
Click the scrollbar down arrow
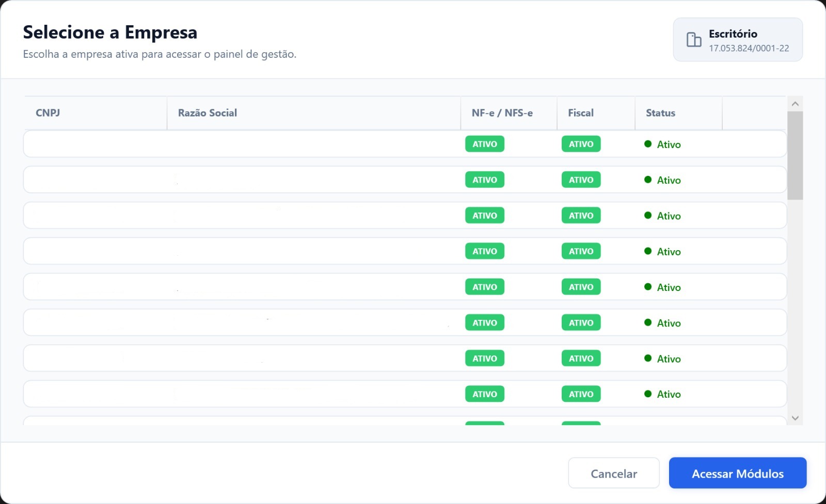tap(795, 418)
